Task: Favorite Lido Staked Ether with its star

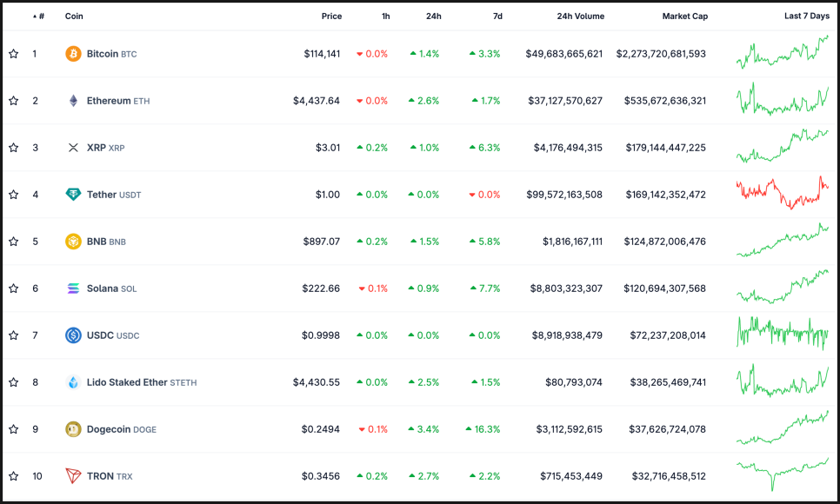Action: 14,382
